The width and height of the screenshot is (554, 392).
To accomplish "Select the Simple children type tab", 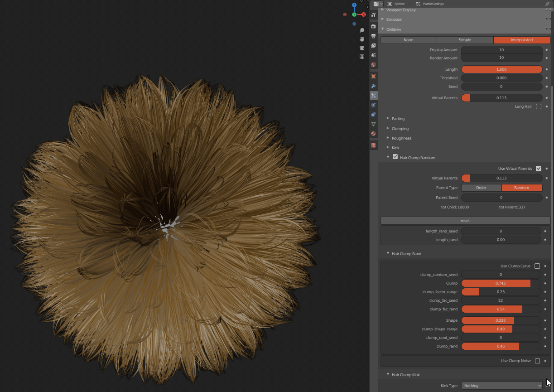I will (x=465, y=40).
